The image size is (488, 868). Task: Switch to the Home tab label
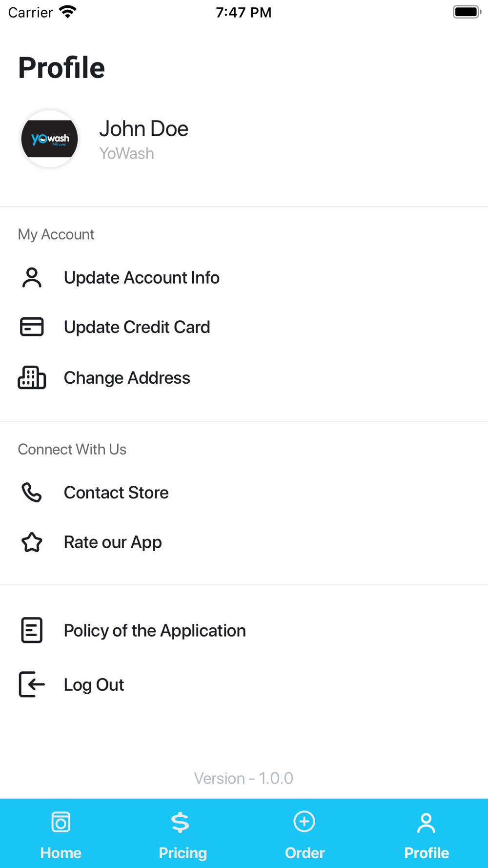[61, 853]
